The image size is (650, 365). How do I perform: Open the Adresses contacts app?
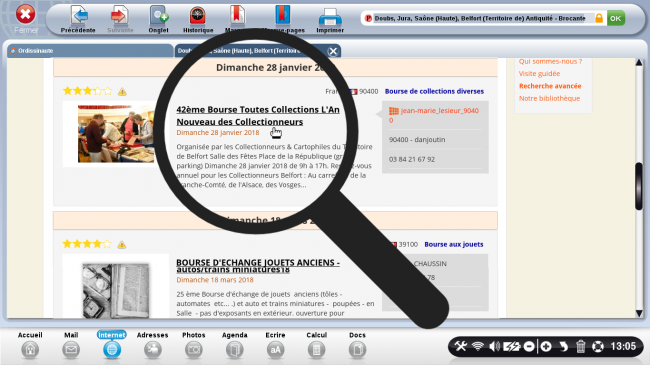click(x=153, y=345)
